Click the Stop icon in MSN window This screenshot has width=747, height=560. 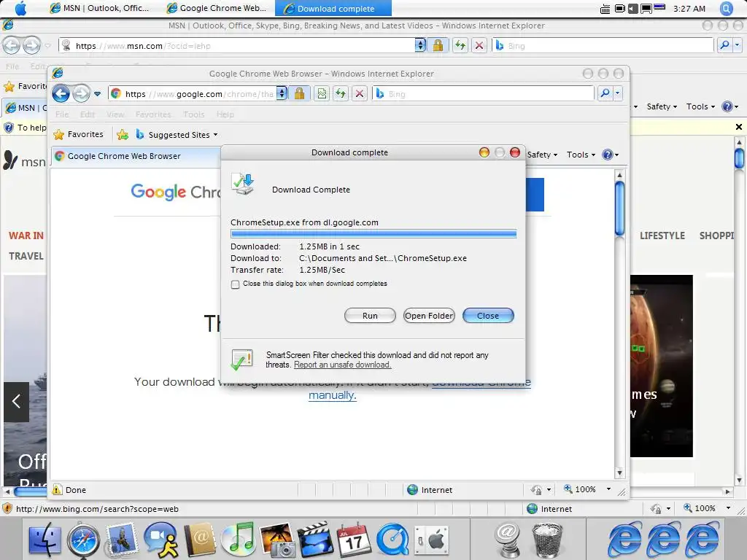tap(479, 46)
